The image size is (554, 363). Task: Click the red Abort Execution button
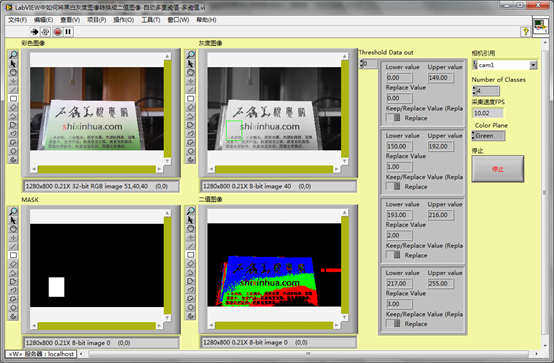click(58, 32)
